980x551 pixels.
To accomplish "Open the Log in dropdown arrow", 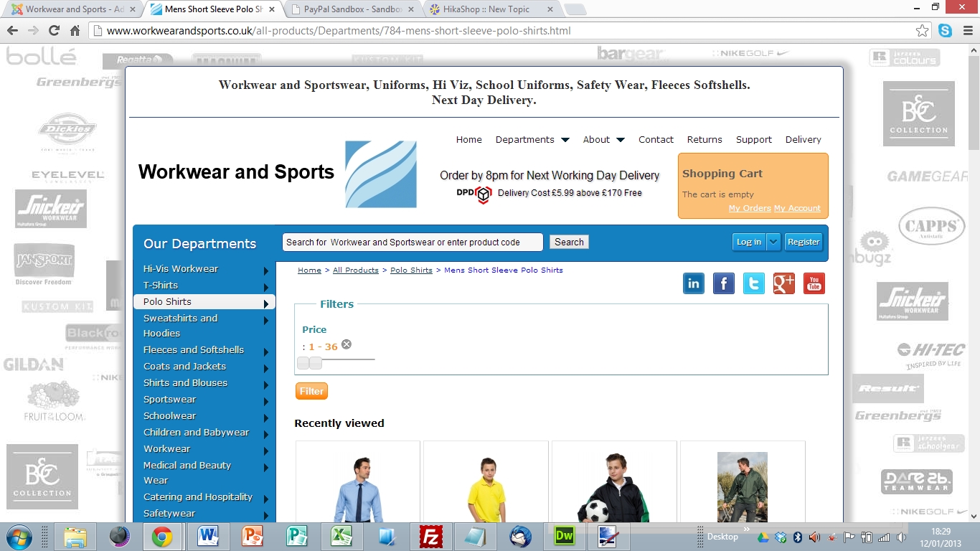I will click(773, 242).
